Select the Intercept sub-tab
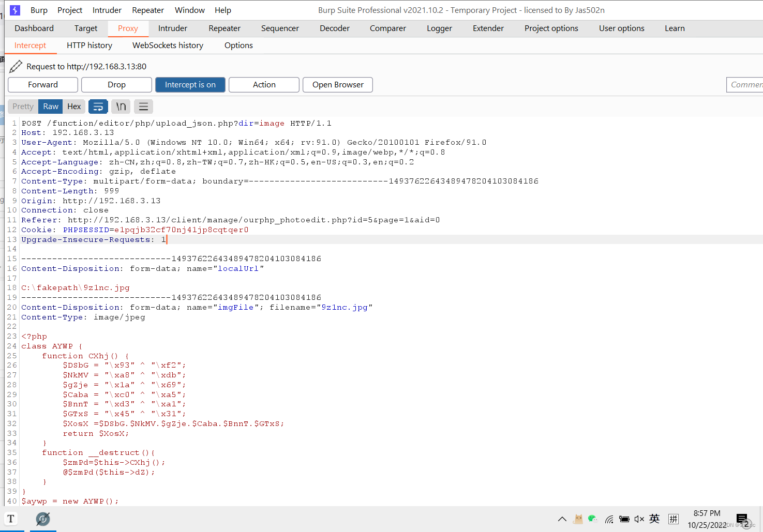The height and width of the screenshot is (532, 763). tap(30, 45)
